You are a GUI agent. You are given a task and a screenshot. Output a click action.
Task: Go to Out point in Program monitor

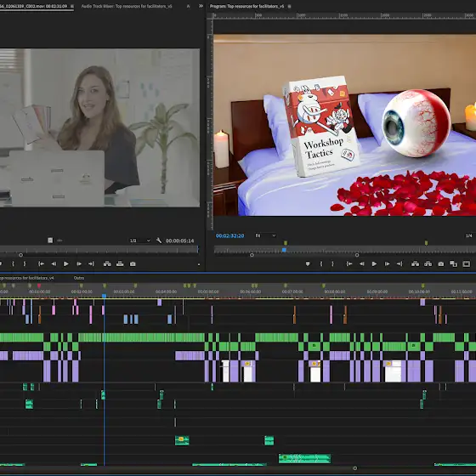tap(399, 264)
